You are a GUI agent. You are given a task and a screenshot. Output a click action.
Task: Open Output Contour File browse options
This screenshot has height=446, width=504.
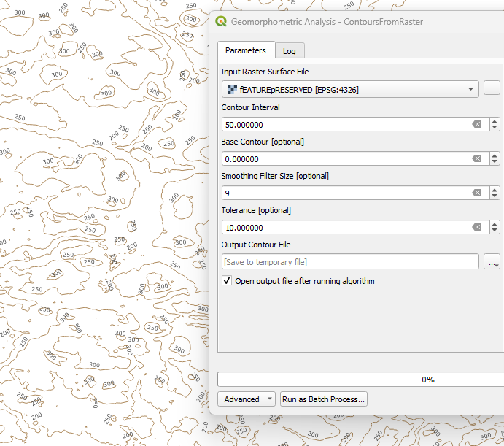[x=492, y=262]
